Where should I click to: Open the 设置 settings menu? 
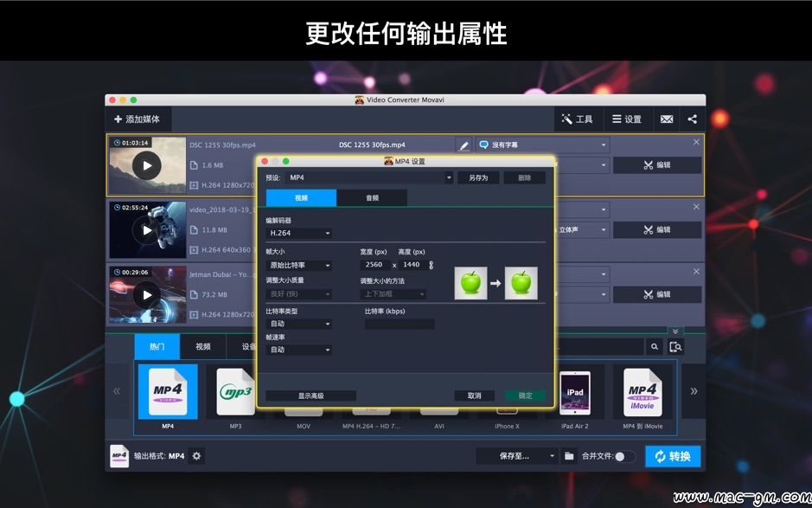click(627, 119)
